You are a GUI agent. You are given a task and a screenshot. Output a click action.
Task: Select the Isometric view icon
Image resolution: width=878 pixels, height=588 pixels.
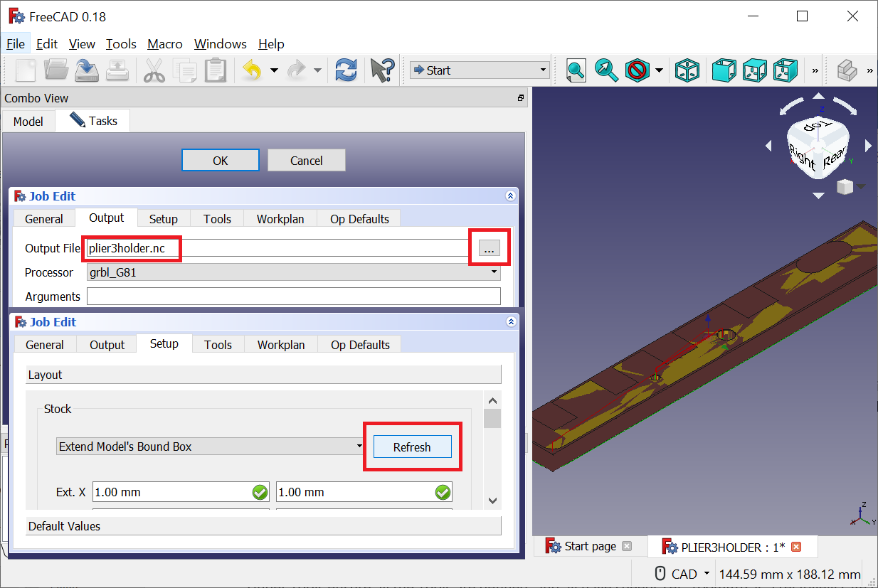686,70
